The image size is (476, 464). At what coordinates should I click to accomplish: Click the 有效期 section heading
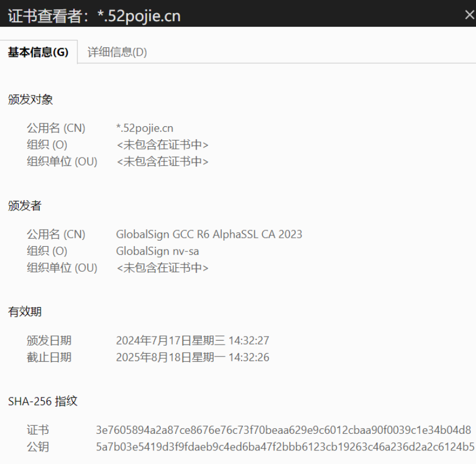coord(25,312)
